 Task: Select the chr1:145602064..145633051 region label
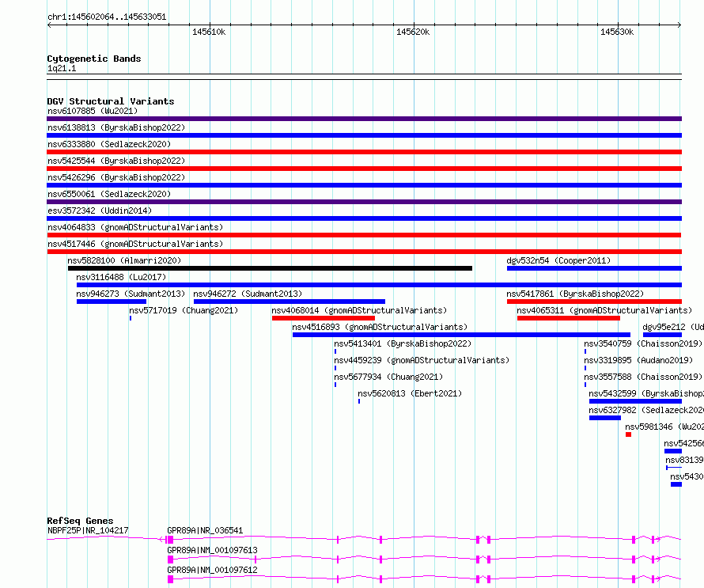click(107, 17)
